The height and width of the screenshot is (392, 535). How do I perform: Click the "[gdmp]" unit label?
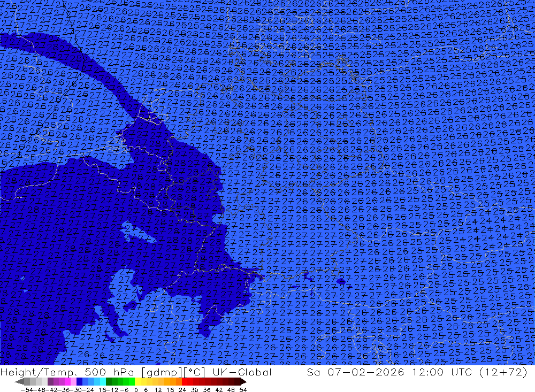(x=163, y=372)
